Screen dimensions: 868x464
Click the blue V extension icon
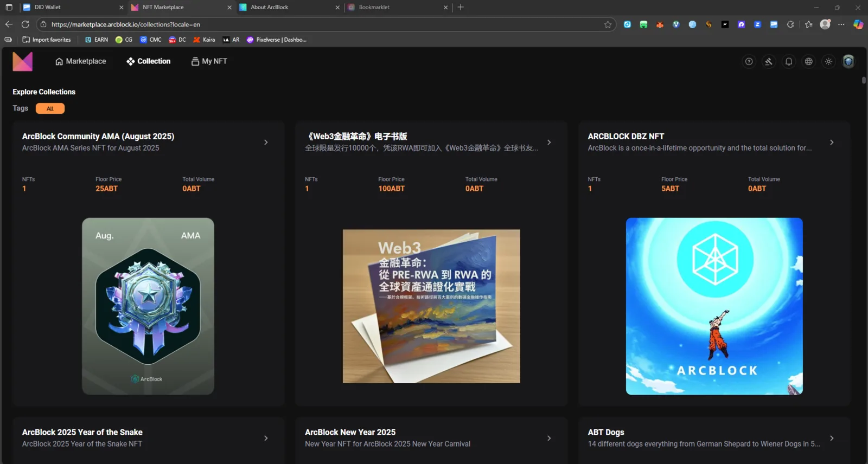676,24
